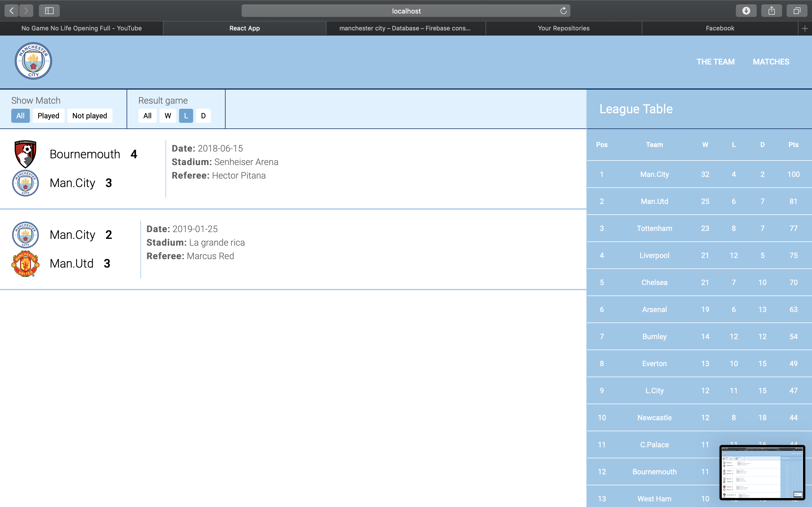Show all tabs overview icon
This screenshot has height=507, width=812.
click(x=797, y=11)
